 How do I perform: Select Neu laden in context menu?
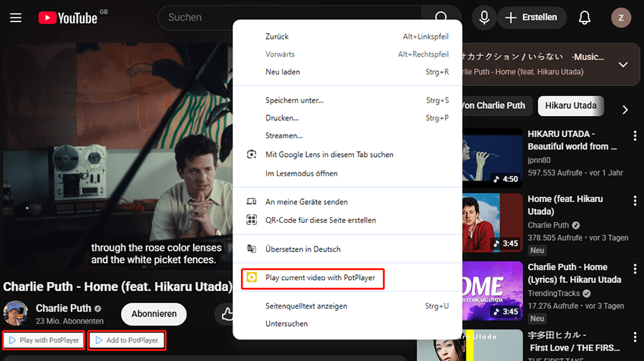pos(348,72)
